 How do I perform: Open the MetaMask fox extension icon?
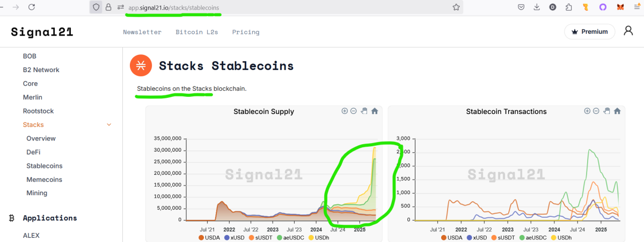620,7
